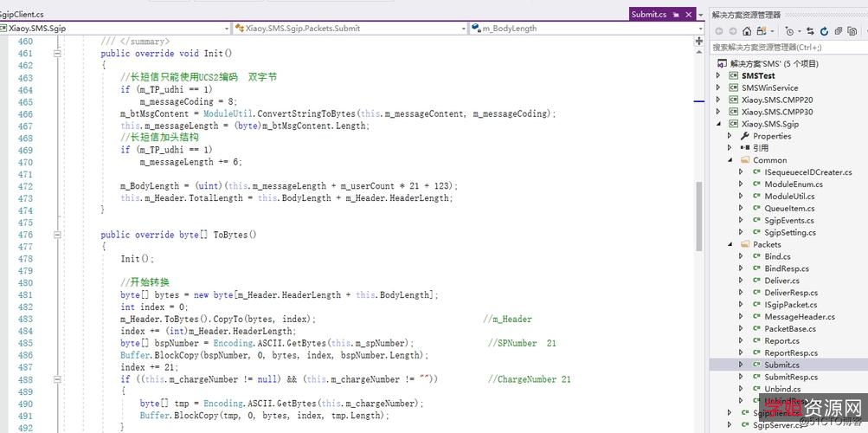The width and height of the screenshot is (868, 433).
Task: Select DeliverResp.cs file
Action: tap(791, 293)
